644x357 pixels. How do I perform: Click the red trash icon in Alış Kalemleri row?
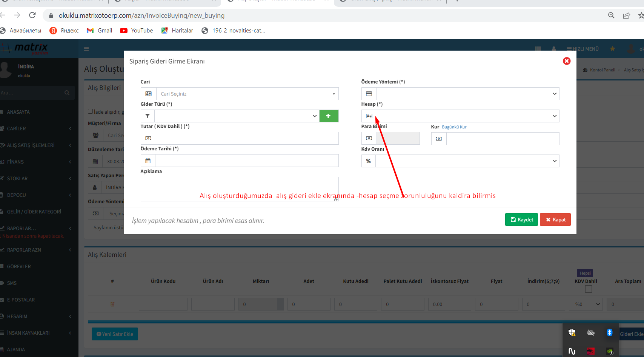112,304
